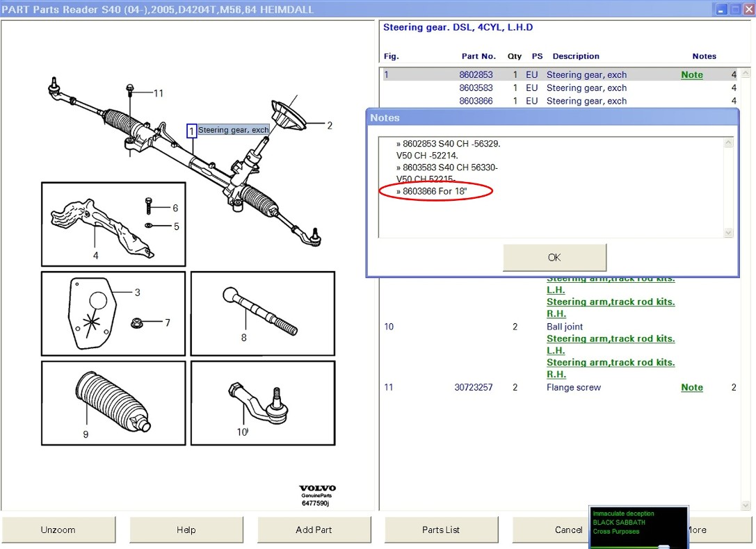
Task: Click parts list scrollbar up arrow
Action: pyautogui.click(x=746, y=73)
